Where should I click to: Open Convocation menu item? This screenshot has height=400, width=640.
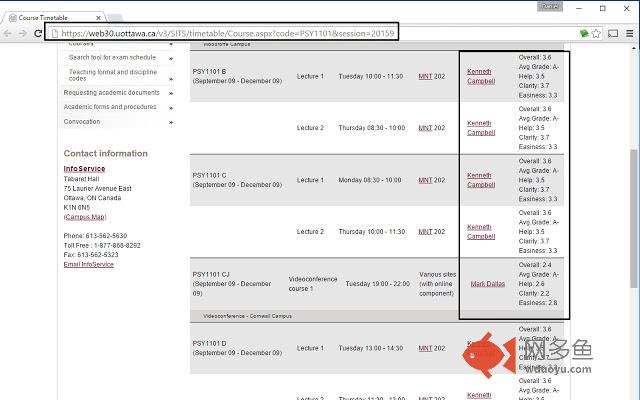coord(82,122)
